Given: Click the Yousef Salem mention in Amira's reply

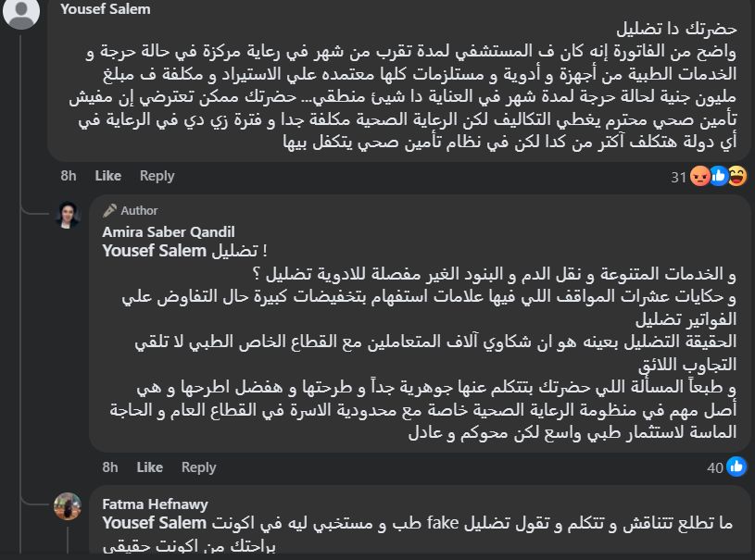Looking at the screenshot, I should coord(144,250).
